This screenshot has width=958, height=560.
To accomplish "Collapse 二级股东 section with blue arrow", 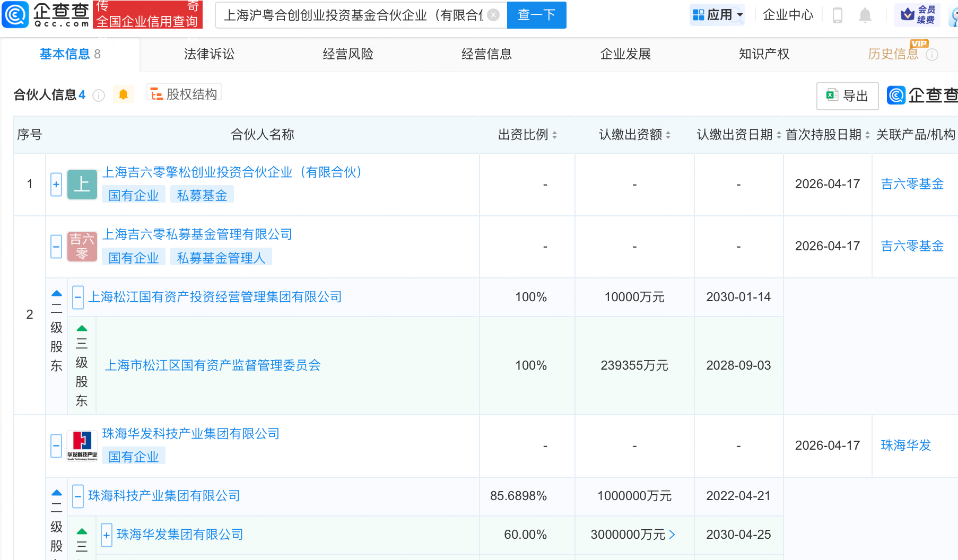I will coord(57,293).
